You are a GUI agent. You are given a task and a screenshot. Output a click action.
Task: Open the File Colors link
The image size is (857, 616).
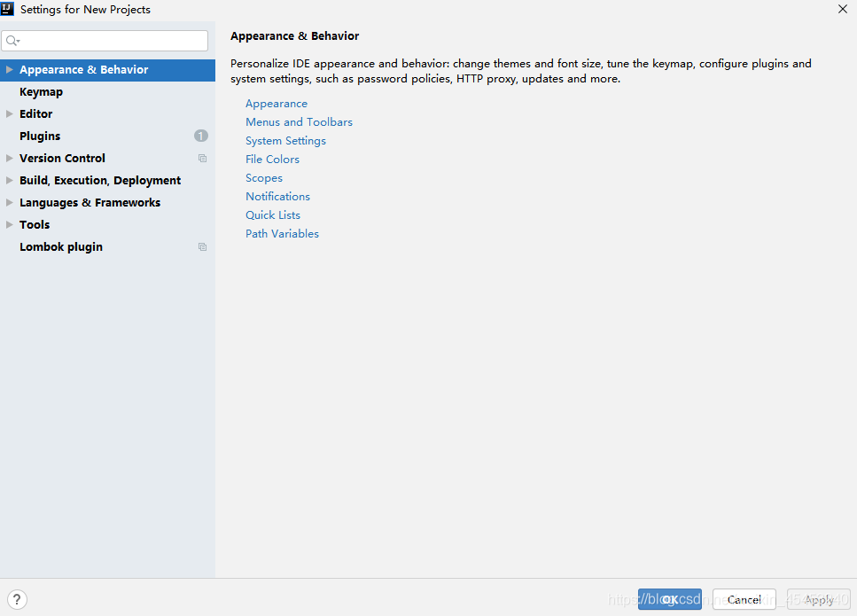point(272,159)
